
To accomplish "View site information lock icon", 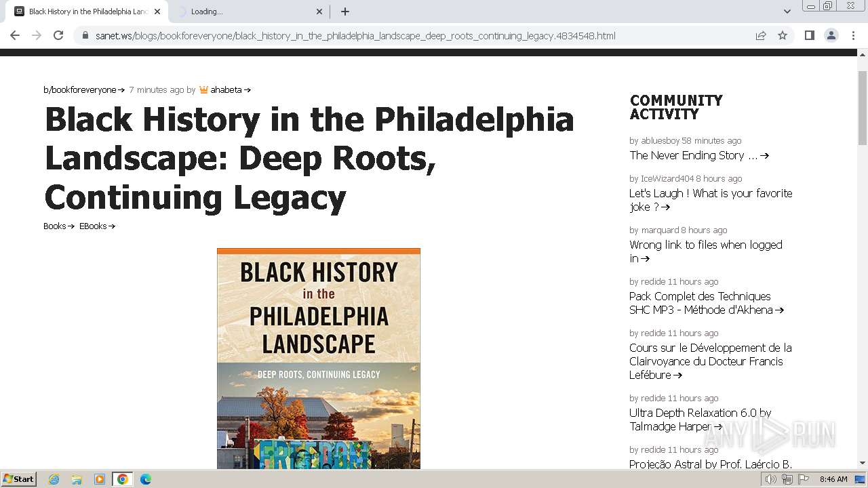I will [x=85, y=36].
